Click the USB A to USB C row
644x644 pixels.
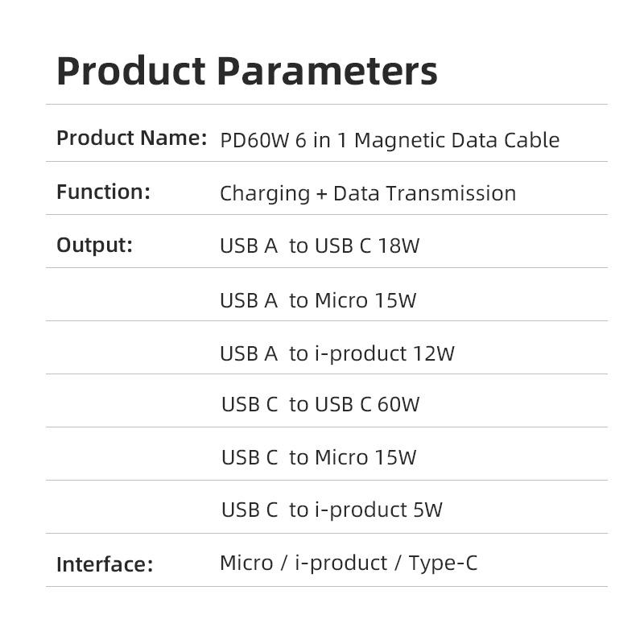pyautogui.click(x=319, y=246)
